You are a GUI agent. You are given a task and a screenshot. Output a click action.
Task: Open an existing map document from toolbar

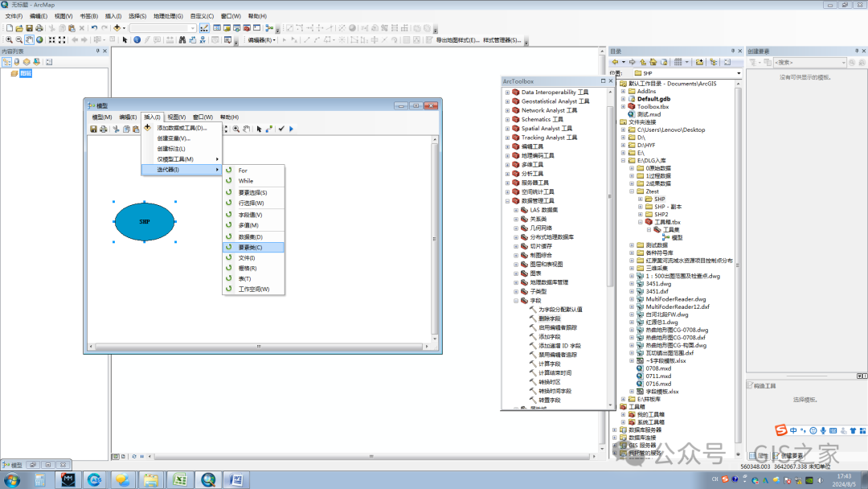click(x=19, y=28)
